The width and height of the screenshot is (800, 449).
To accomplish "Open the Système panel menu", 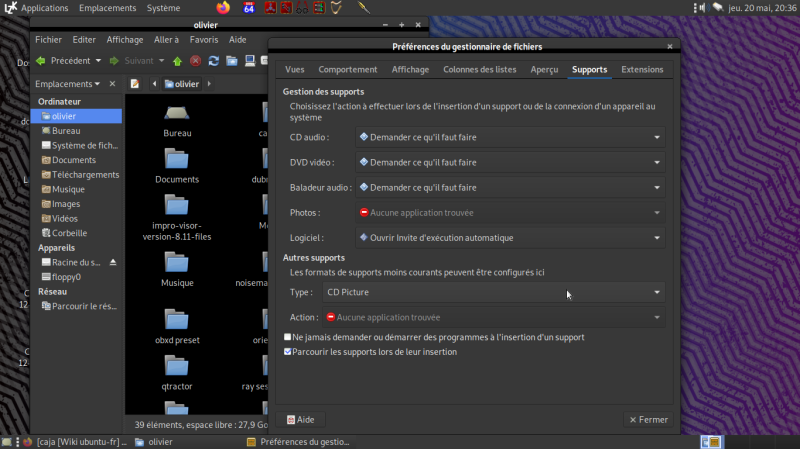I will 163,8.
